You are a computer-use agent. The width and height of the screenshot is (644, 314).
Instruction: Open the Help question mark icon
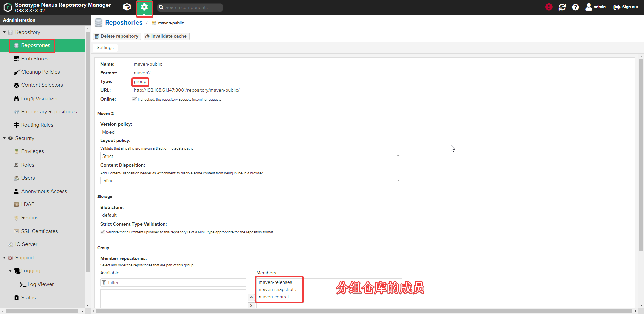click(575, 7)
